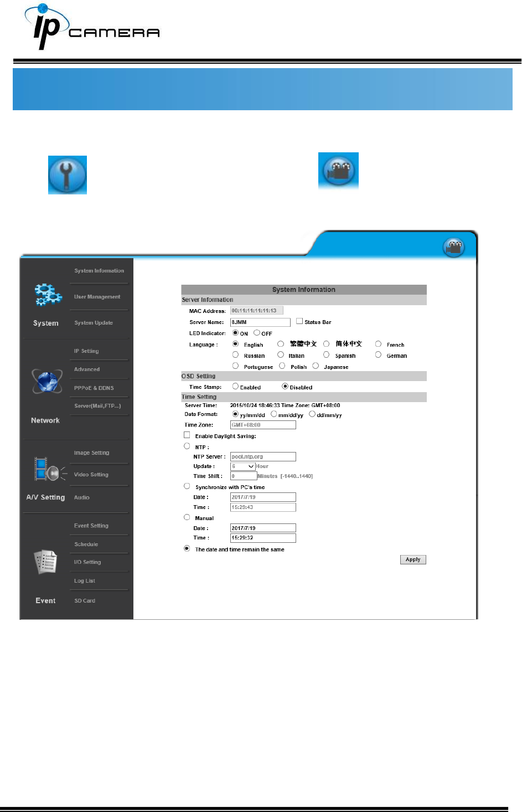Viewport: 522px width, 812px height.
Task: Select Manual time option
Action: point(187,517)
